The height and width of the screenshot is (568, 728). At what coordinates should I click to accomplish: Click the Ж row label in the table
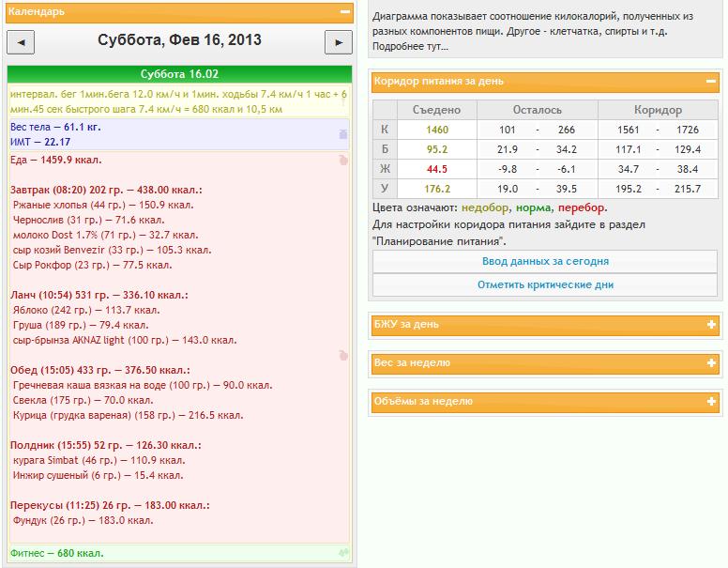point(385,169)
